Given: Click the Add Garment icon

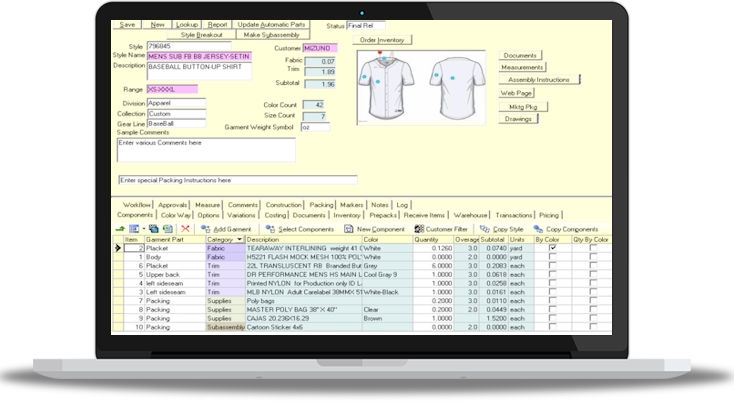Looking at the screenshot, I should 206,229.
